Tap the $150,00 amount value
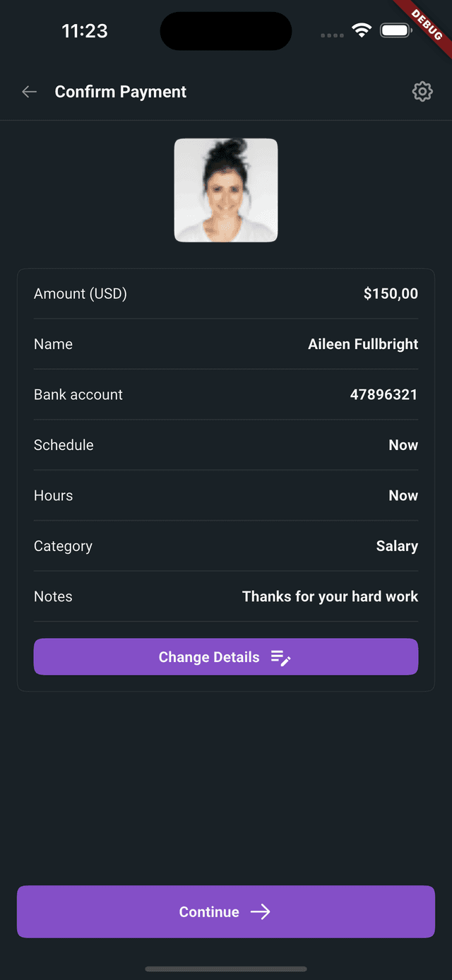 click(391, 294)
